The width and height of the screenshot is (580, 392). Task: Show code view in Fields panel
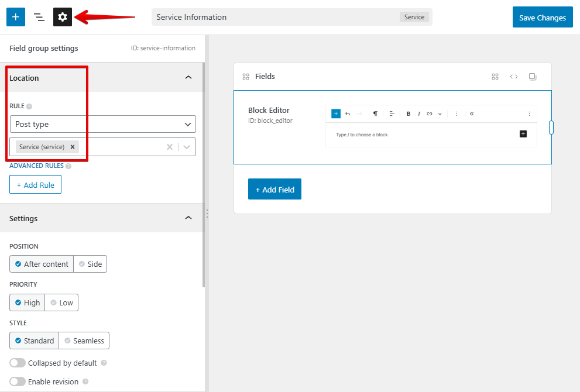pos(514,77)
